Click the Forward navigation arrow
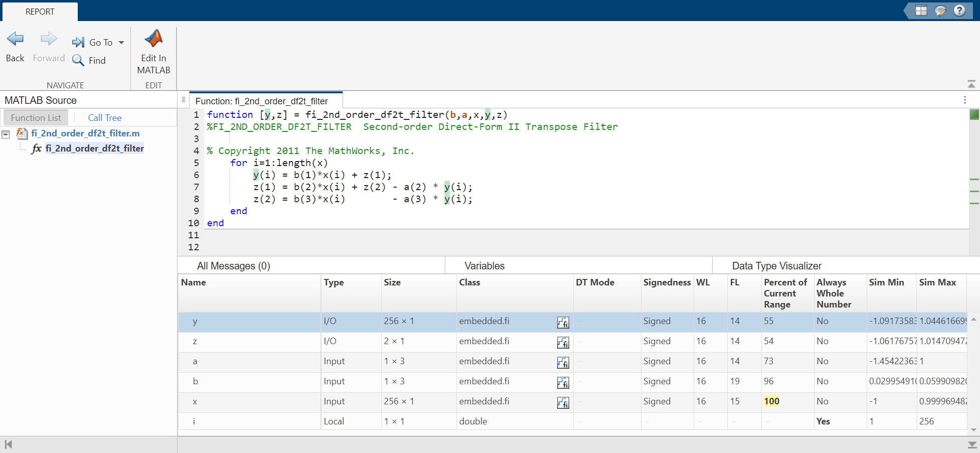The width and height of the screenshot is (980, 453). pyautogui.click(x=49, y=39)
